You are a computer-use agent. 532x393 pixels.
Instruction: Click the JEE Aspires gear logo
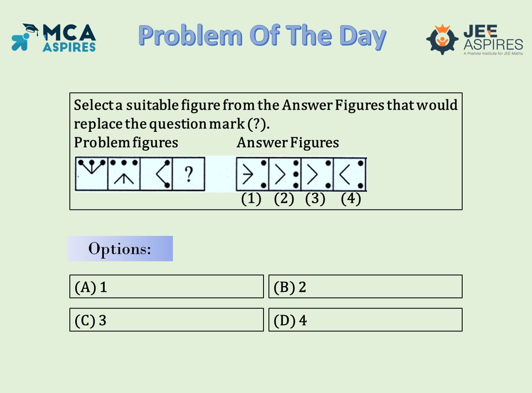442,39
